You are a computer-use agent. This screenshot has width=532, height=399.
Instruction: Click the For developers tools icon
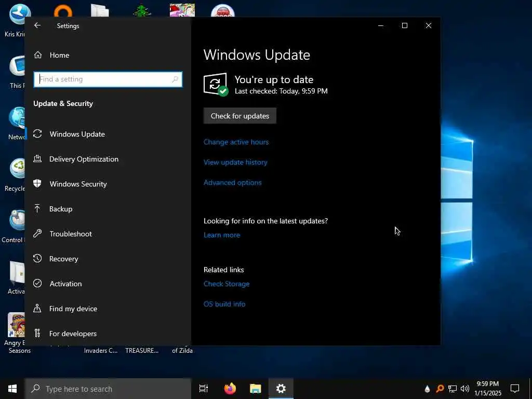coord(37,333)
